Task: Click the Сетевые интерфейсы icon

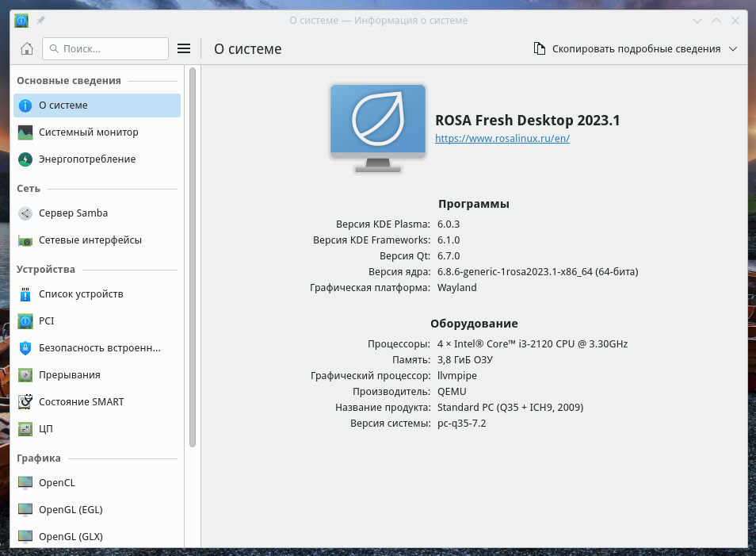Action: pos(25,240)
